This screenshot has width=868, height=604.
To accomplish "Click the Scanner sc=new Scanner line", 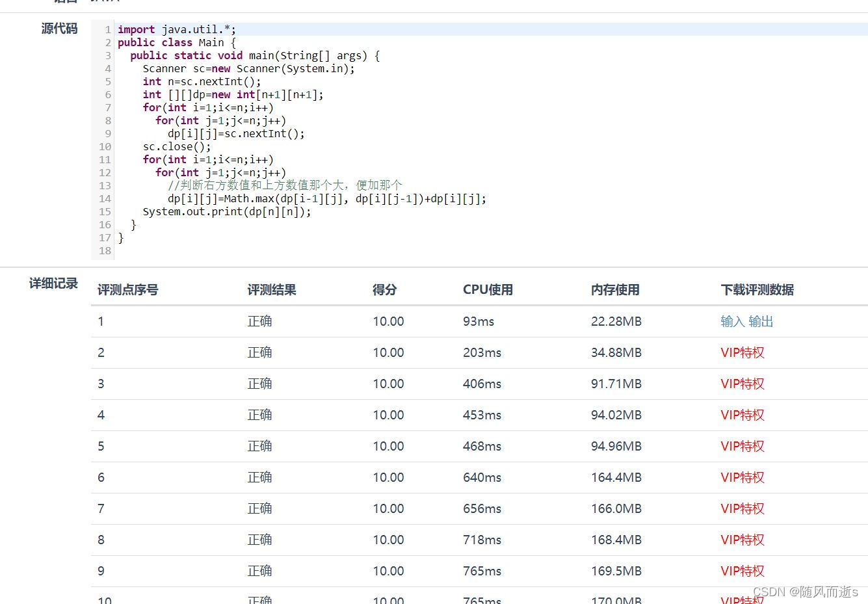I will point(249,68).
